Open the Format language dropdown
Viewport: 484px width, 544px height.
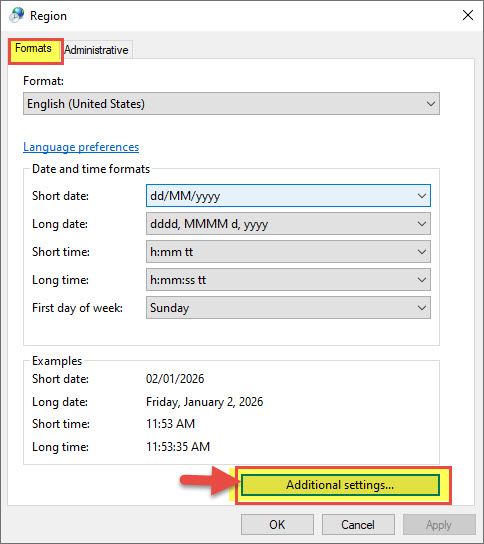tap(231, 104)
